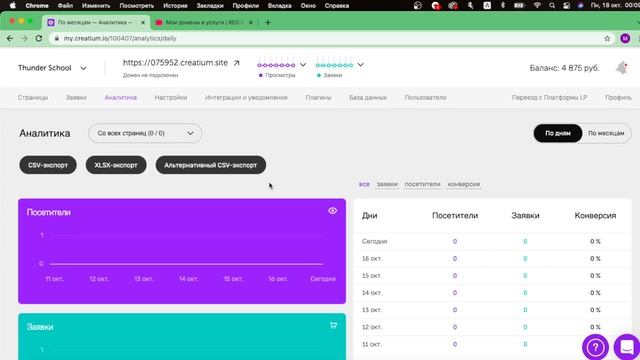This screenshot has height=360, width=640.
Task: Click the cart icon on Заявки chart
Action: coord(333,325)
